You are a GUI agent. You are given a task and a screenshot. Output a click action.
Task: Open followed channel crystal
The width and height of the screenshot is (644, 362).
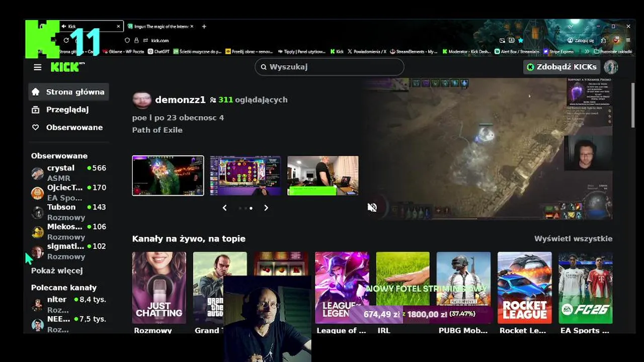pyautogui.click(x=68, y=173)
